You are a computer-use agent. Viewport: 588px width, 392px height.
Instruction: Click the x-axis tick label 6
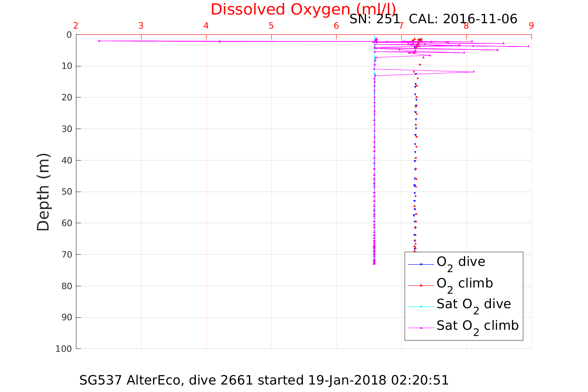tap(337, 26)
